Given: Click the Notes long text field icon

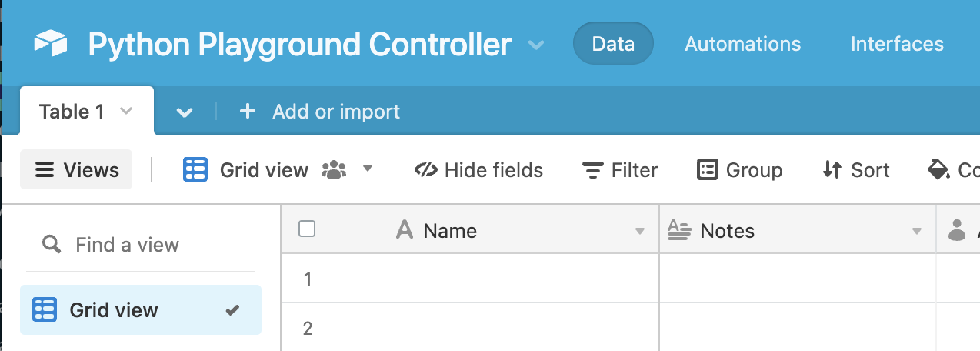Looking at the screenshot, I should click(679, 230).
